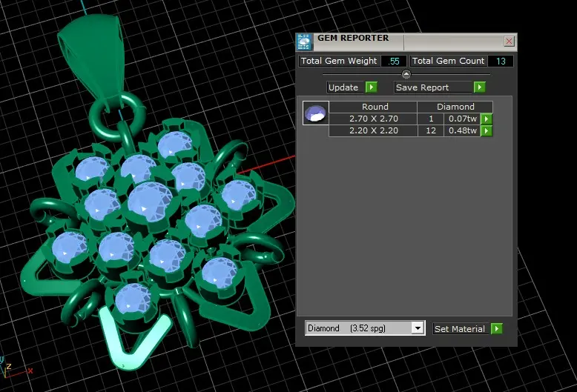Select the large center gem in the viewport
The image size is (577, 392).
click(150, 202)
